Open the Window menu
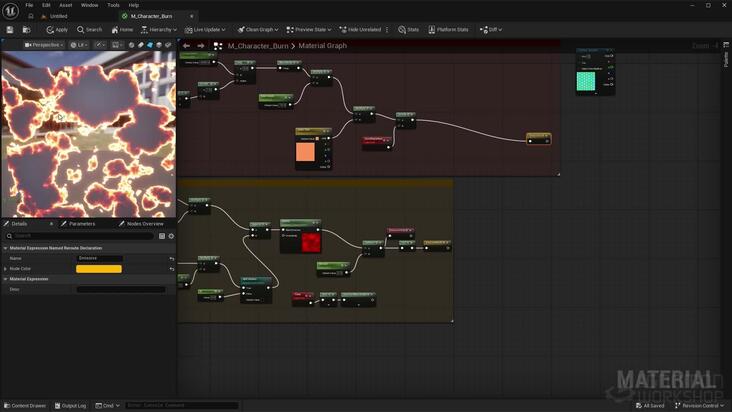 coord(90,5)
